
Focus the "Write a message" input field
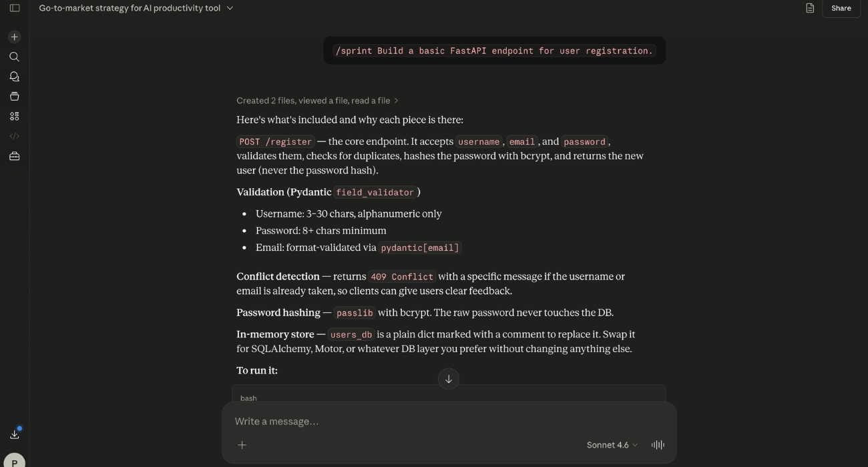[449, 422]
